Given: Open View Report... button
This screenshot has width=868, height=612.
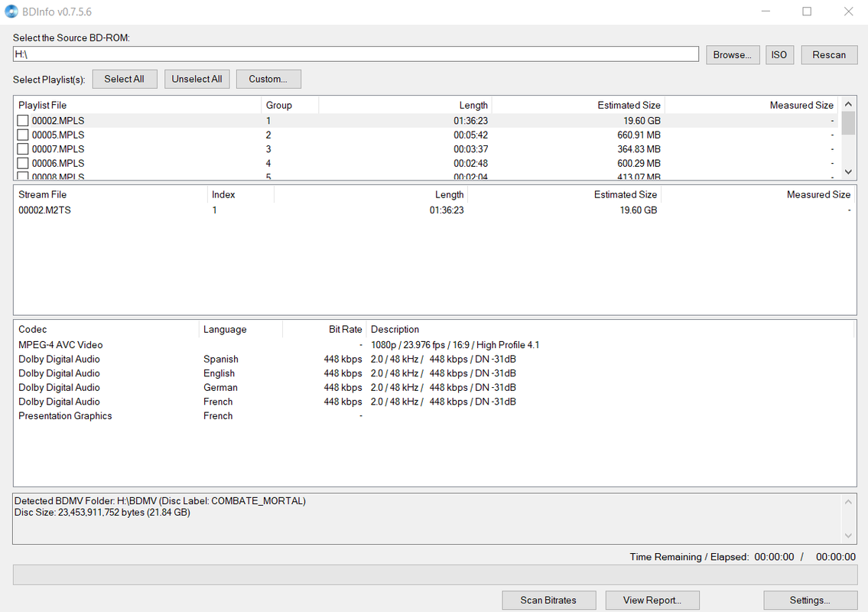Looking at the screenshot, I should pyautogui.click(x=652, y=601).
